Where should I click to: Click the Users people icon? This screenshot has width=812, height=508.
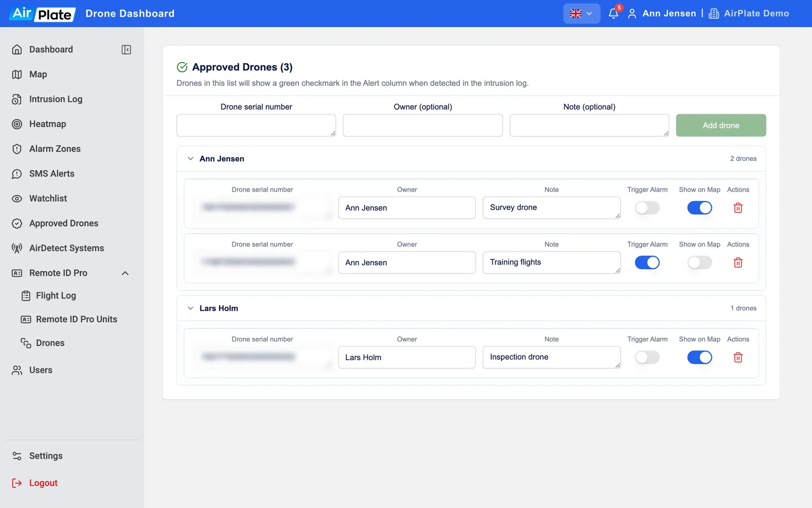17,370
